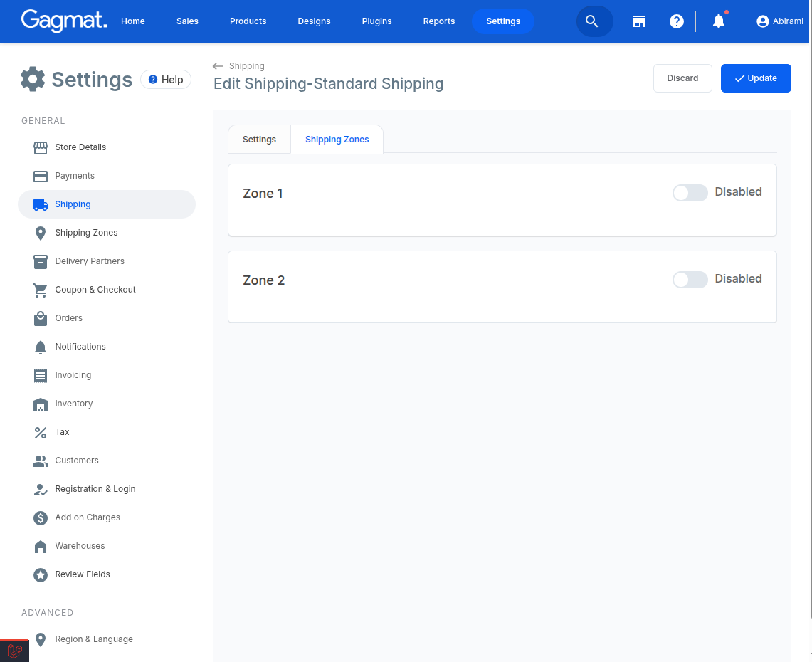Screen dimensions: 812x662
Task: Click the Tax percent icon
Action: point(41,433)
